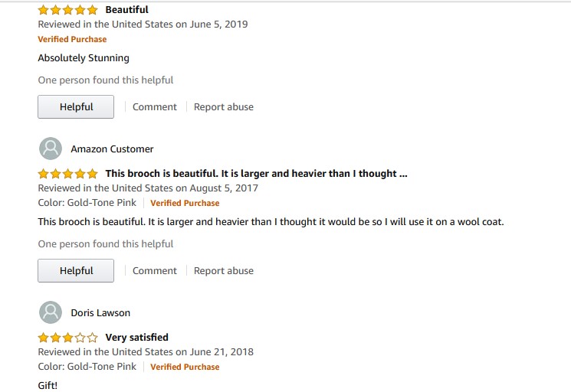Open the Amazon Customer profile name
Screen dimensions: 571x392
click(112, 149)
